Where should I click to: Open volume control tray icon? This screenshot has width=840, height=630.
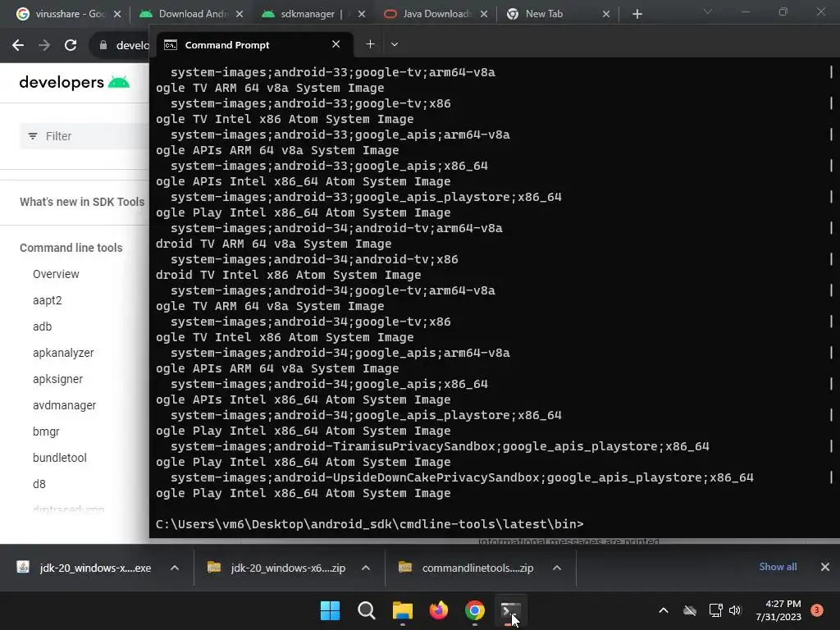[734, 610]
